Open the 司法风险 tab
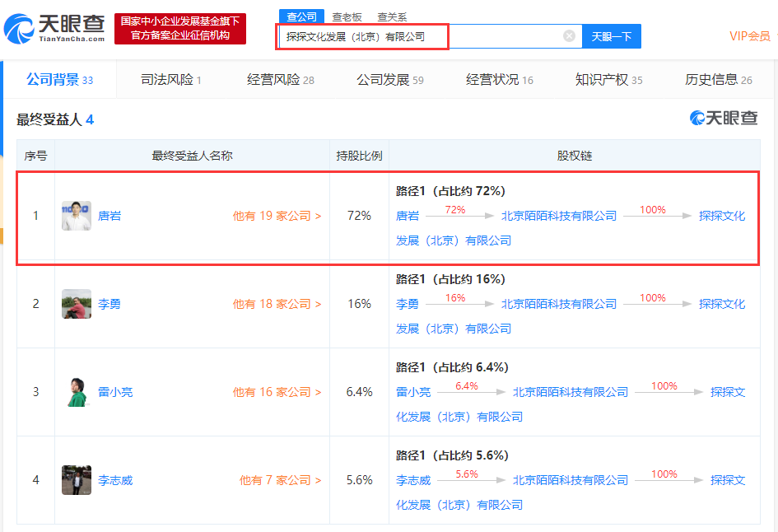778x532 pixels. click(171, 80)
